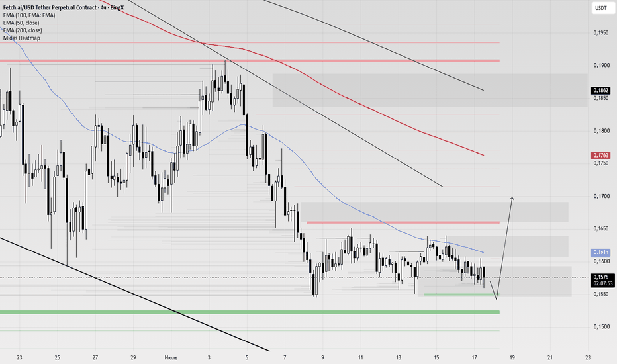Click the 0,1700 price scale value
617x364 pixels.
(x=601, y=196)
